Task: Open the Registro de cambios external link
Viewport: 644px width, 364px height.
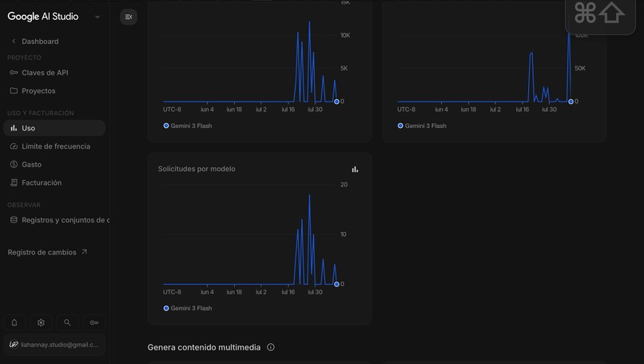Action: point(47,252)
